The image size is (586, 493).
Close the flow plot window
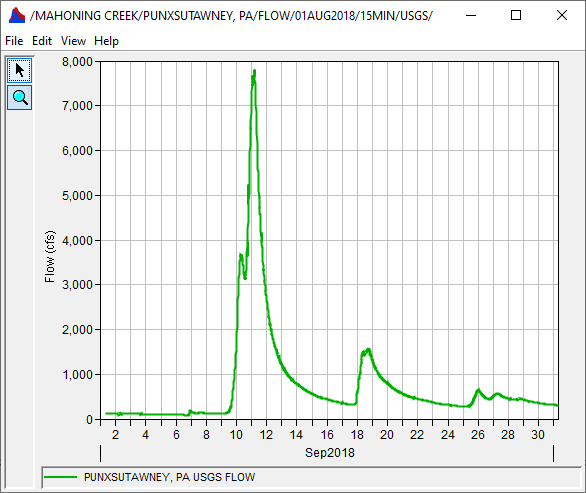pyautogui.click(x=562, y=15)
